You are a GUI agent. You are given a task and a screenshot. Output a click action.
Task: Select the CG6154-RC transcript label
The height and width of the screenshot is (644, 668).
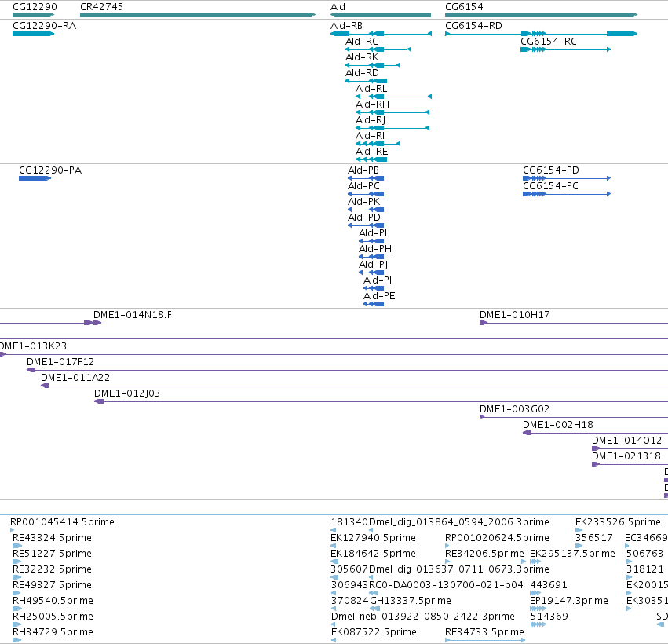[548, 42]
